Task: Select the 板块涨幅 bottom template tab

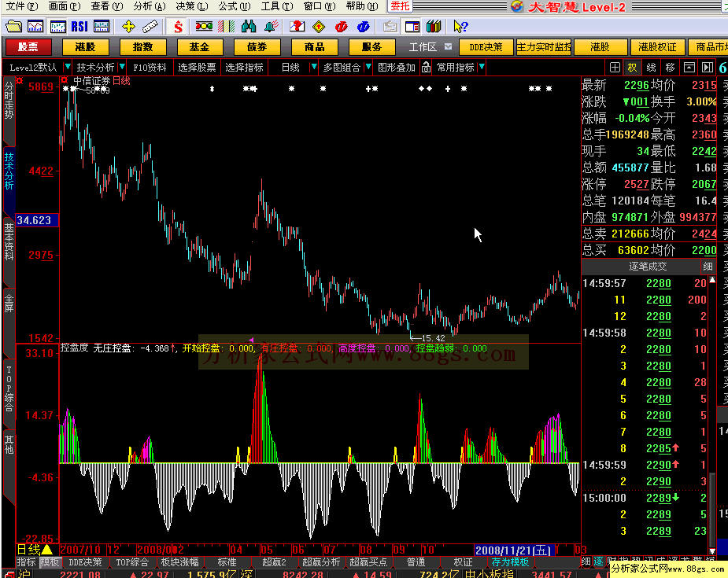Action: click(x=180, y=561)
